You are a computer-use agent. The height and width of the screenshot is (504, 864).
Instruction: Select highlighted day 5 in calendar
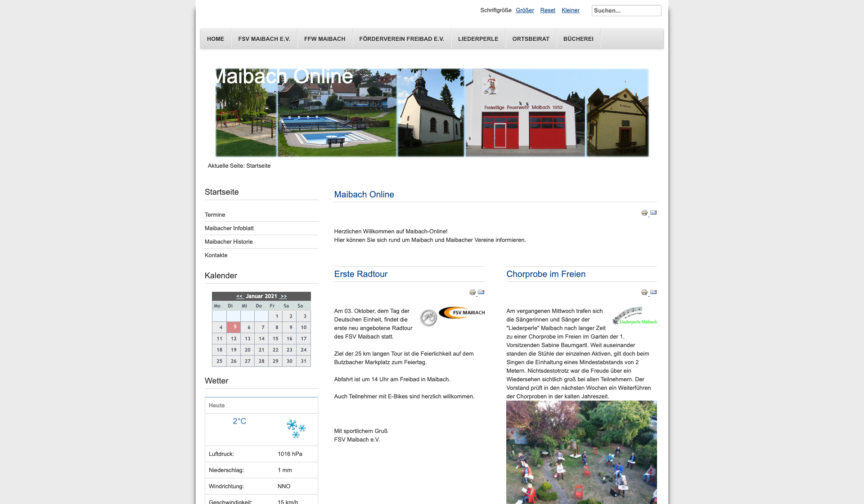pyautogui.click(x=234, y=327)
